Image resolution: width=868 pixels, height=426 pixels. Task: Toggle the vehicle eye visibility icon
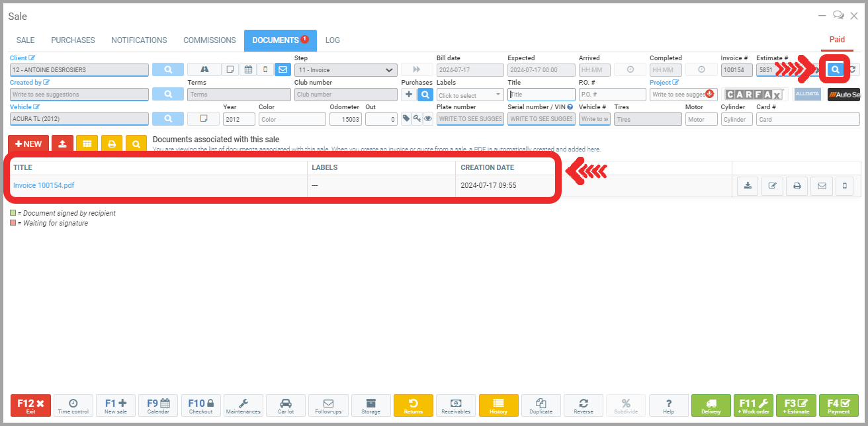(x=428, y=119)
